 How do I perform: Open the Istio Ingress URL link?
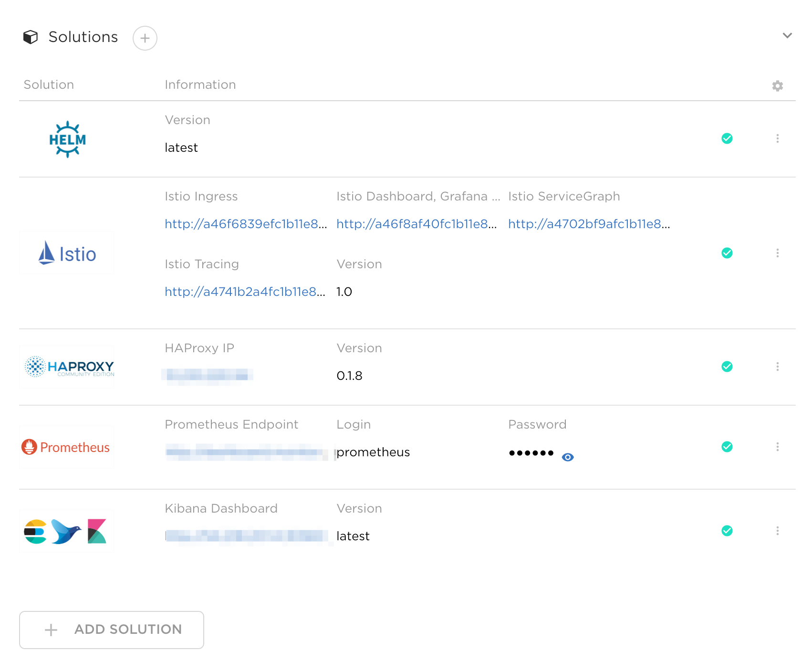tap(246, 224)
